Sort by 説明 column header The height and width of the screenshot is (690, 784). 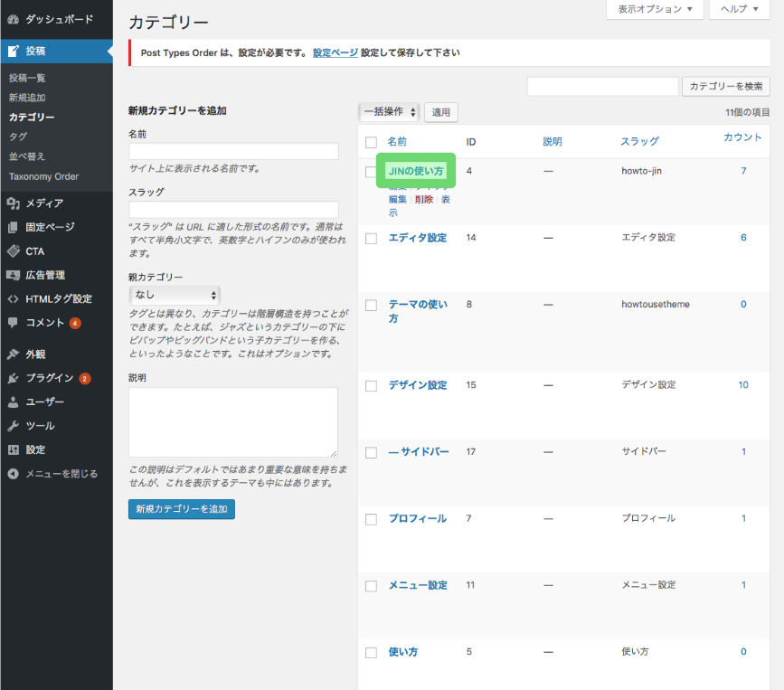553,142
